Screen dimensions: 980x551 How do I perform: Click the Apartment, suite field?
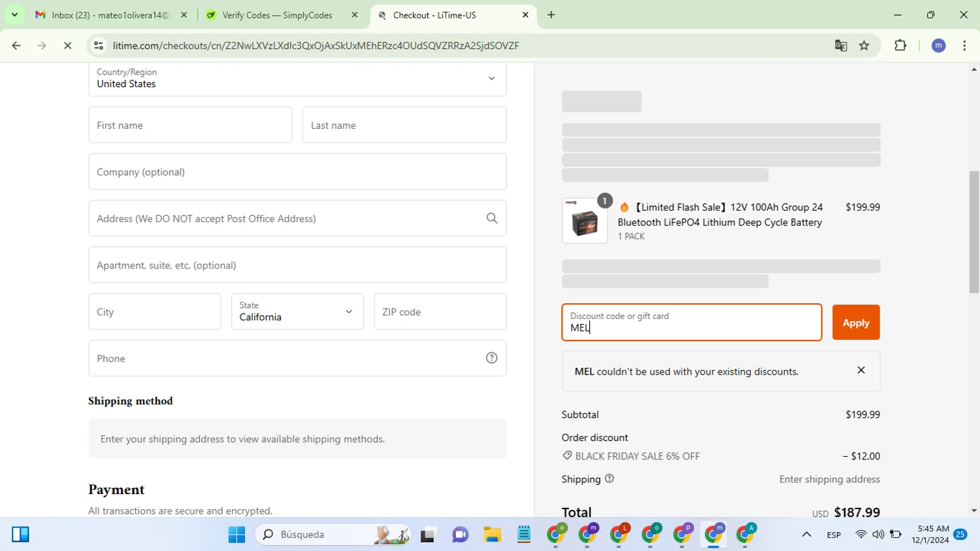point(297,265)
